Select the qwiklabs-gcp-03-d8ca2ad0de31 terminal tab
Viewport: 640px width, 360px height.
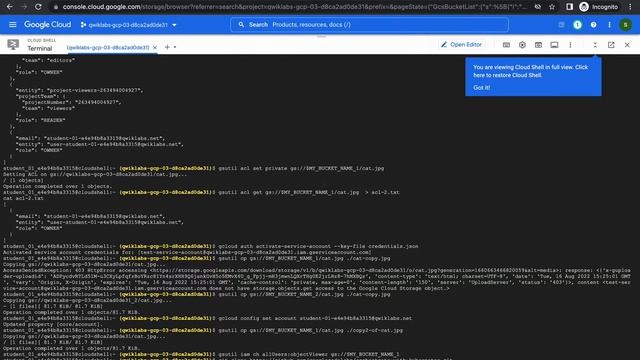tap(108, 47)
